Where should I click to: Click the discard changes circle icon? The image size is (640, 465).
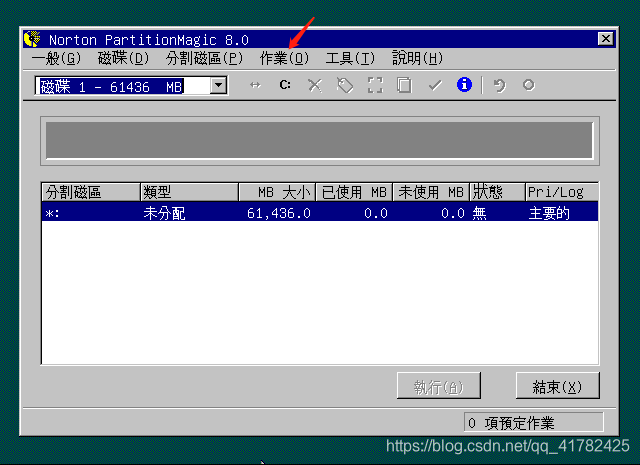click(x=529, y=85)
